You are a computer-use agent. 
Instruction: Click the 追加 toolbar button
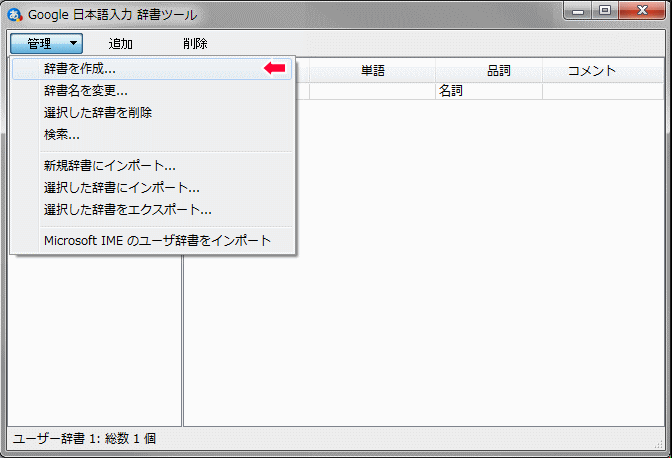pos(120,43)
